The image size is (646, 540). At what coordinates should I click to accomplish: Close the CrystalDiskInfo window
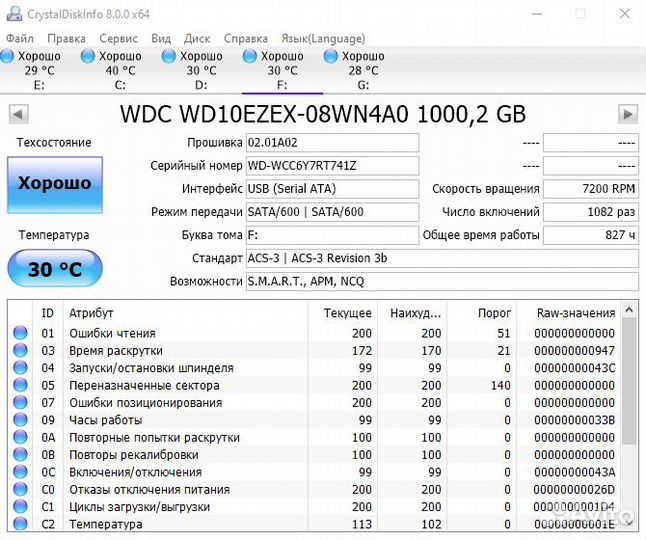pyautogui.click(x=625, y=14)
